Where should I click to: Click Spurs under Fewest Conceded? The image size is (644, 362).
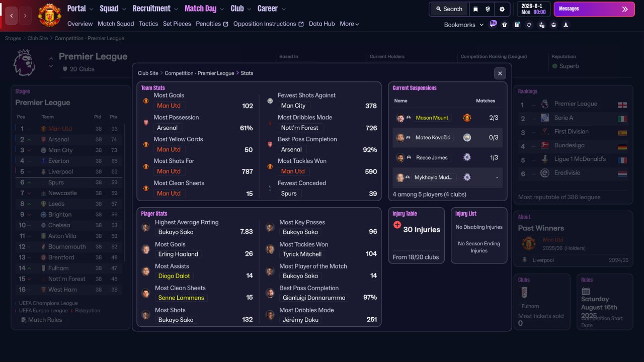(289, 194)
